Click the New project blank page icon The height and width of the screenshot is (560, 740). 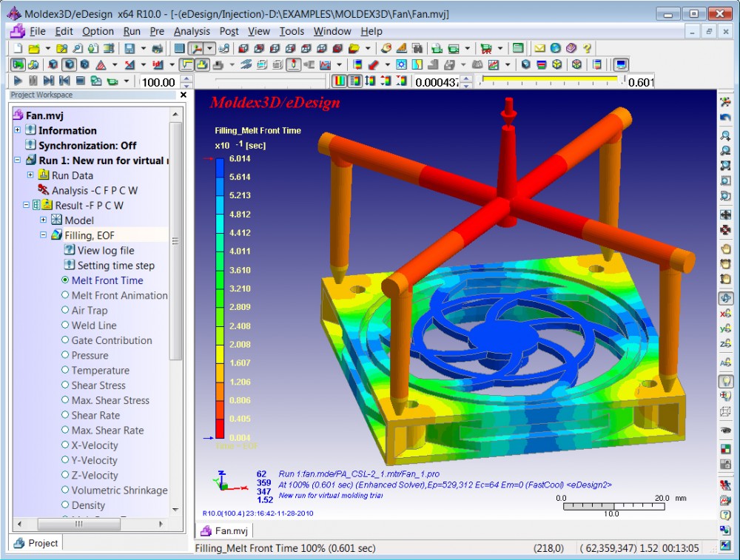tap(18, 48)
